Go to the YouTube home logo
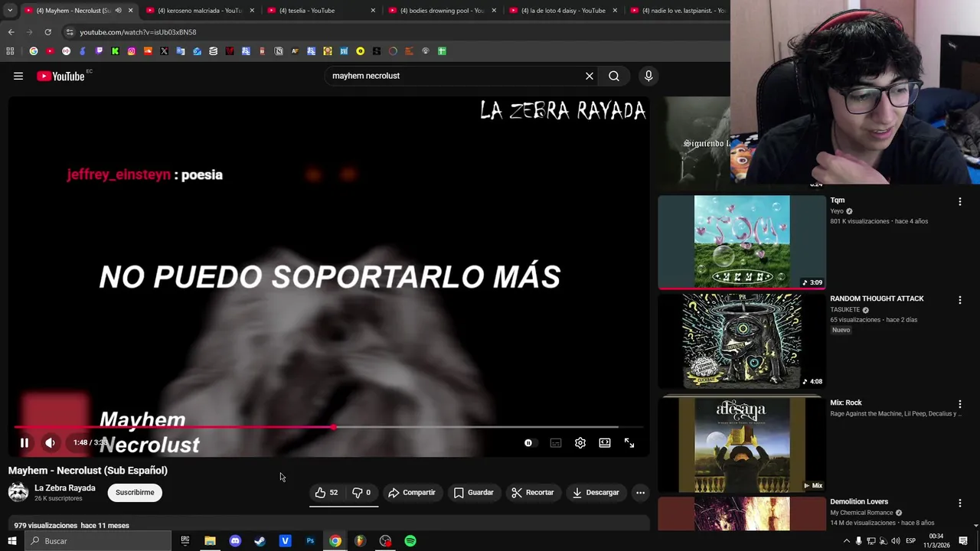This screenshot has height=551, width=980. coord(60,76)
